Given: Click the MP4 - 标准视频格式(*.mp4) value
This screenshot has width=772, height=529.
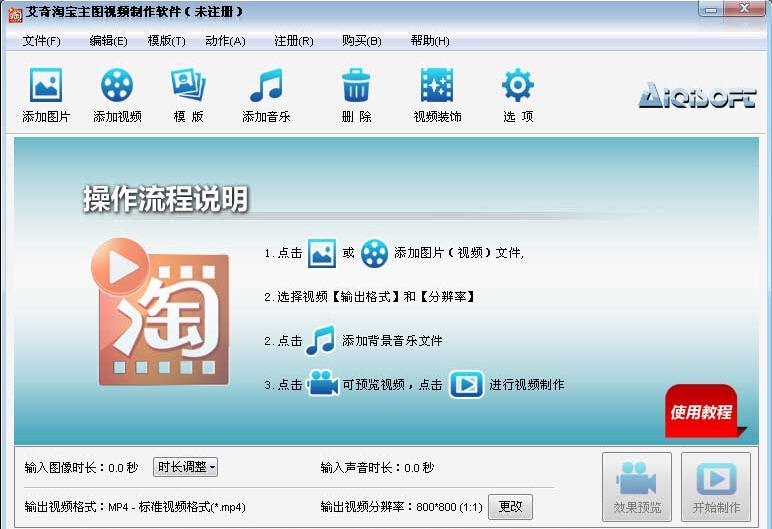Looking at the screenshot, I should (x=177, y=507).
